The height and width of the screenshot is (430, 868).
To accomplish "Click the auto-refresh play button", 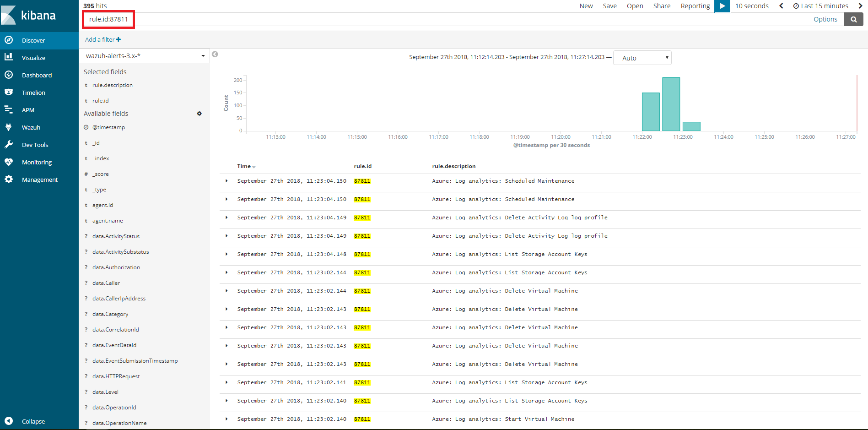I will (722, 6).
